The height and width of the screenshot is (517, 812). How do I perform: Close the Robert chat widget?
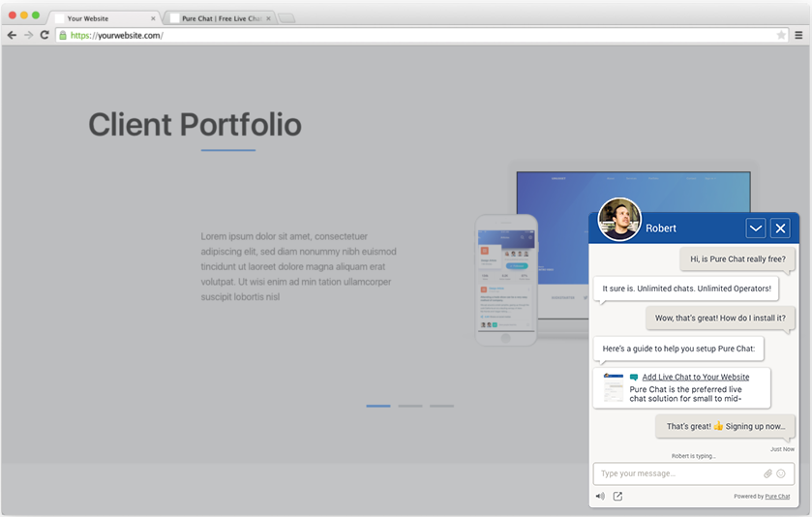click(x=780, y=228)
